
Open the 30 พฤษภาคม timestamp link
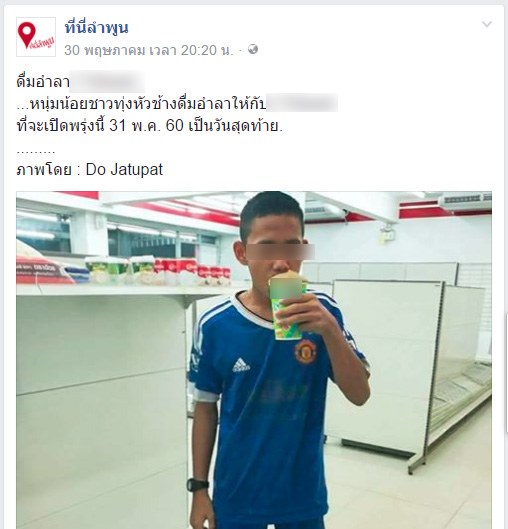click(x=148, y=50)
